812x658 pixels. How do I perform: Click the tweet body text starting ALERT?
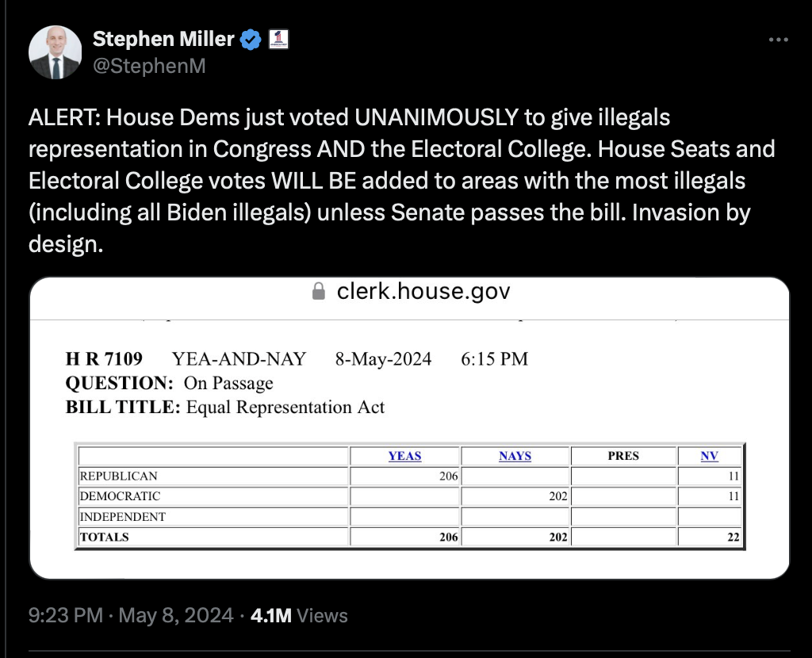(x=401, y=181)
